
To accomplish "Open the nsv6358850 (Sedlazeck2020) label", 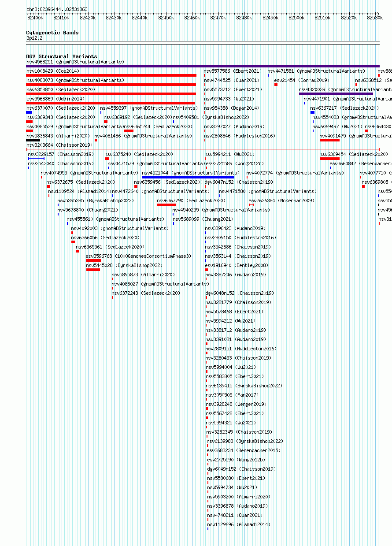I will coord(60,89).
